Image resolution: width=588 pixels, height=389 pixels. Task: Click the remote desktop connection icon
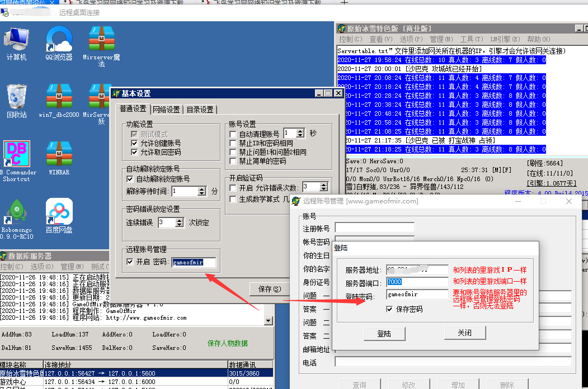point(5,13)
